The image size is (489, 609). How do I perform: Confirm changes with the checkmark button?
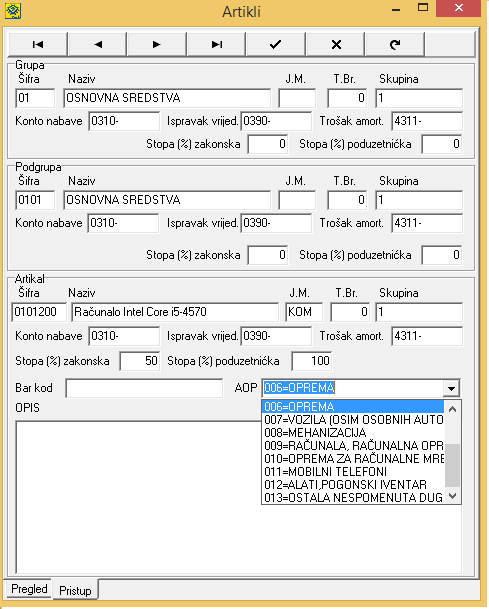pos(276,44)
